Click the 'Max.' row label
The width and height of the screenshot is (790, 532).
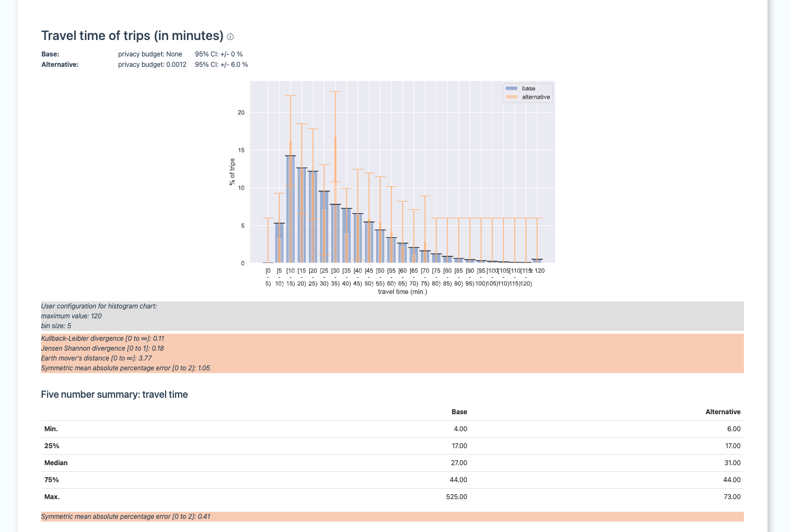52,497
